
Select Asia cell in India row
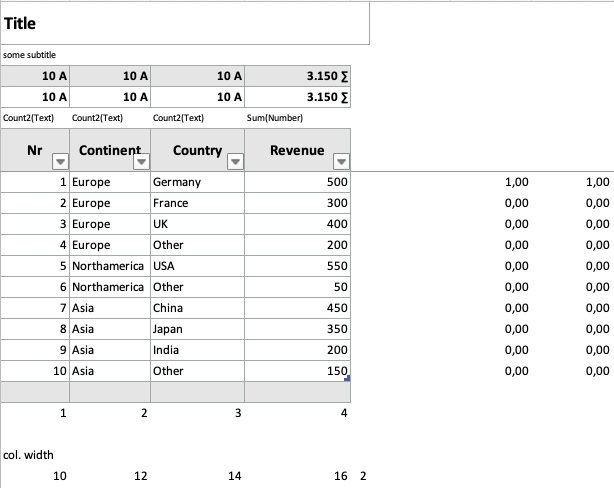(x=110, y=350)
